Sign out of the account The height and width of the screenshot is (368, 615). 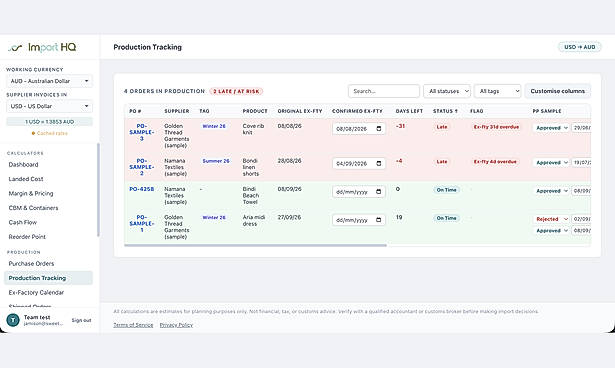[x=81, y=321]
